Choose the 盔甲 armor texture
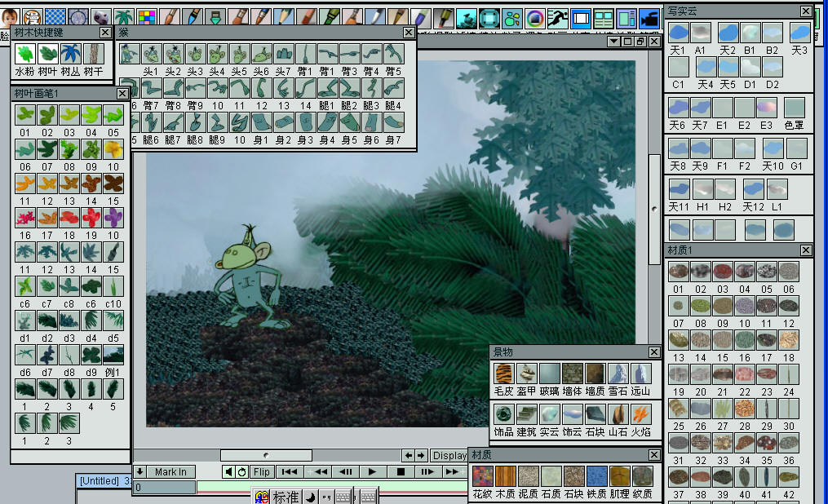The image size is (828, 504). [527, 374]
